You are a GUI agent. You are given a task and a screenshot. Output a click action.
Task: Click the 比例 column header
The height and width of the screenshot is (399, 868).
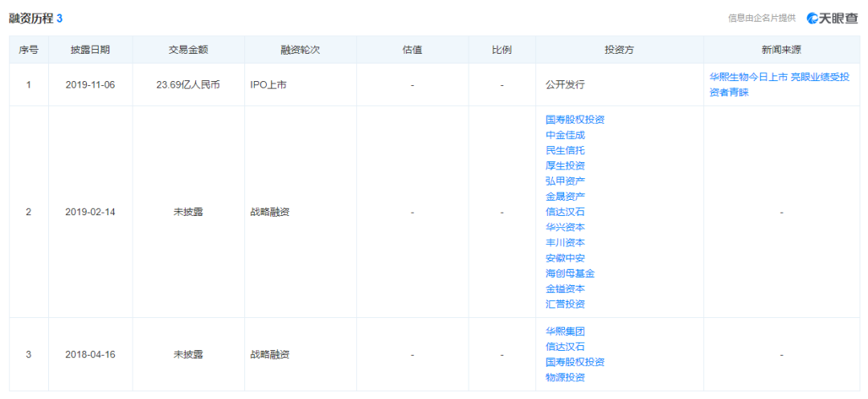point(502,50)
